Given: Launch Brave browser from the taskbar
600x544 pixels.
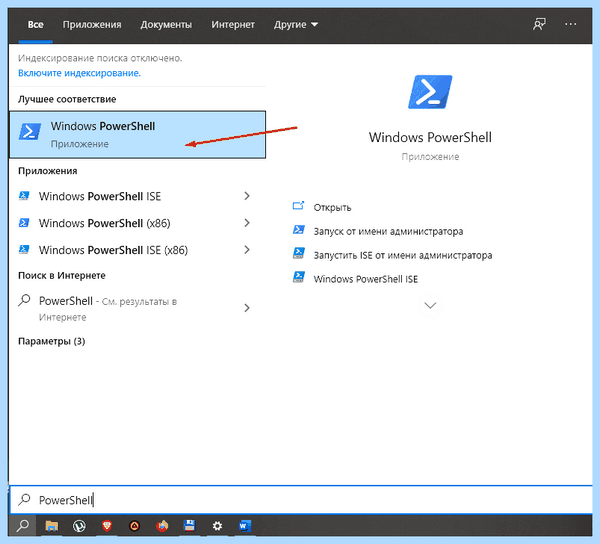Looking at the screenshot, I should point(107,526).
